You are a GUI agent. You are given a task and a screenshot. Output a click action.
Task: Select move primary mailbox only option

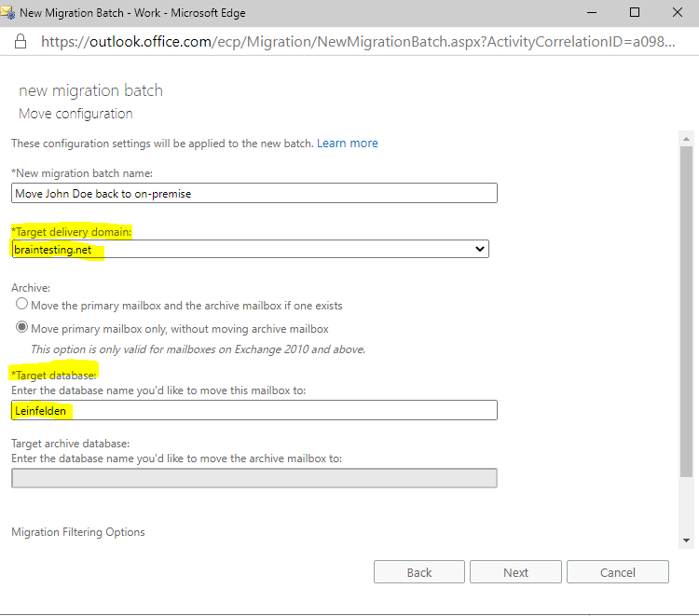pos(21,327)
